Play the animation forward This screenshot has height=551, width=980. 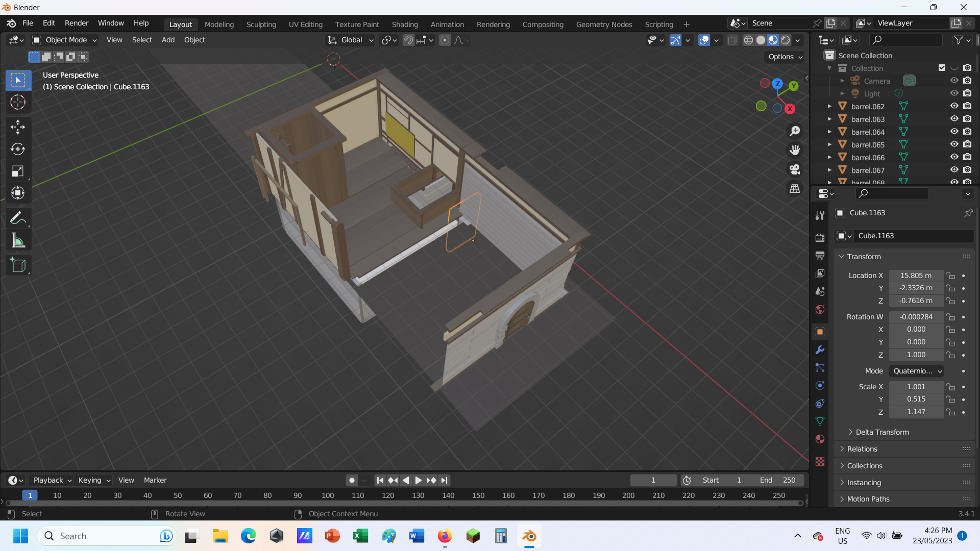[x=418, y=480]
